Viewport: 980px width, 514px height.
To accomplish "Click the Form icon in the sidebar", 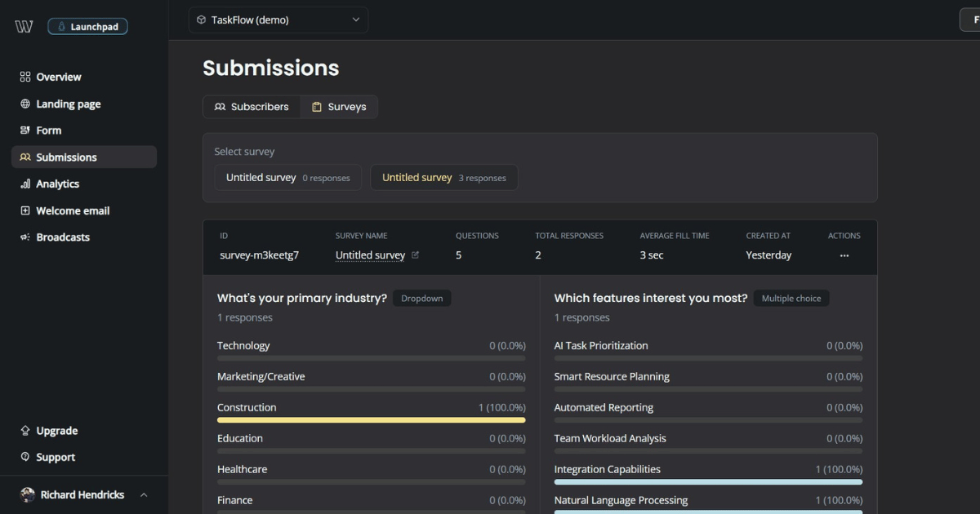I will click(25, 130).
